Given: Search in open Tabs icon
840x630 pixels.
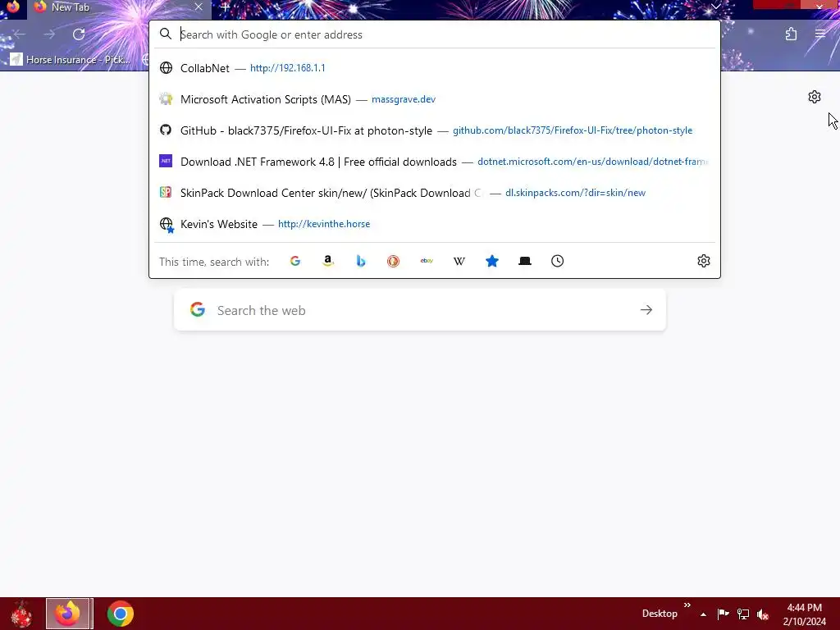Looking at the screenshot, I should (524, 261).
